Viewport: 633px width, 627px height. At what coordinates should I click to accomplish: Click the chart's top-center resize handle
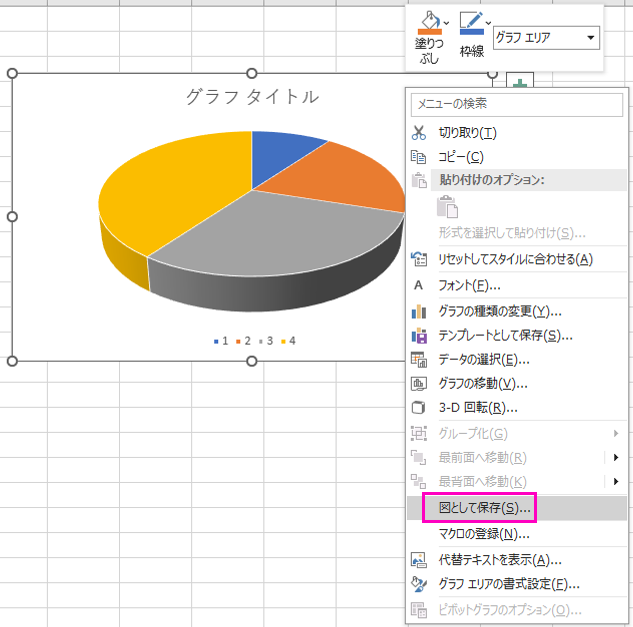tap(252, 73)
